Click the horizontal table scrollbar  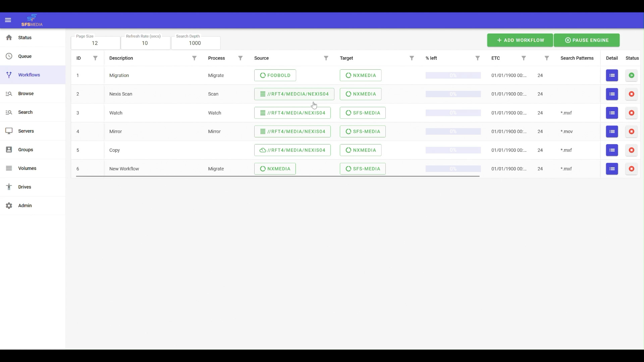(x=278, y=176)
